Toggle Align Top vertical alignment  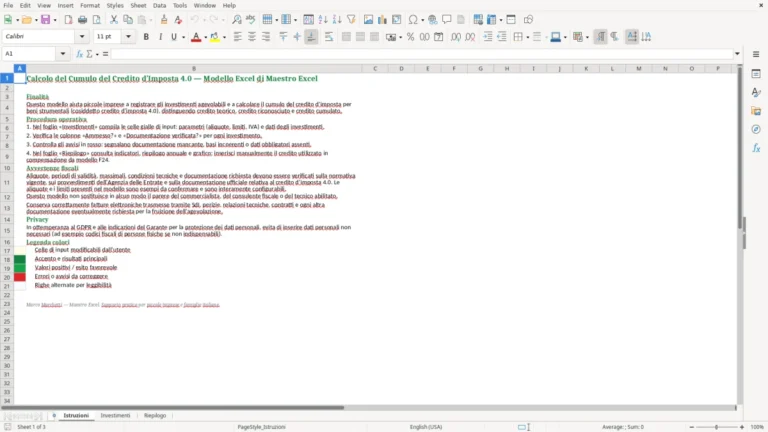(x=283, y=37)
